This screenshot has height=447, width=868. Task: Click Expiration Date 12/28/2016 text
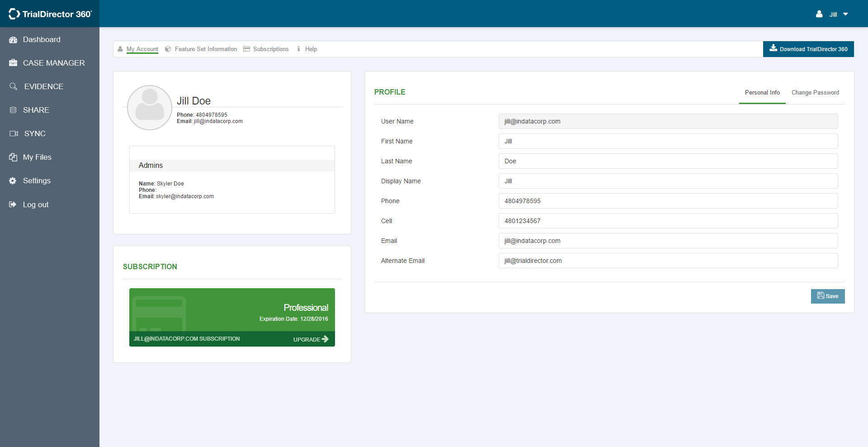click(x=294, y=319)
